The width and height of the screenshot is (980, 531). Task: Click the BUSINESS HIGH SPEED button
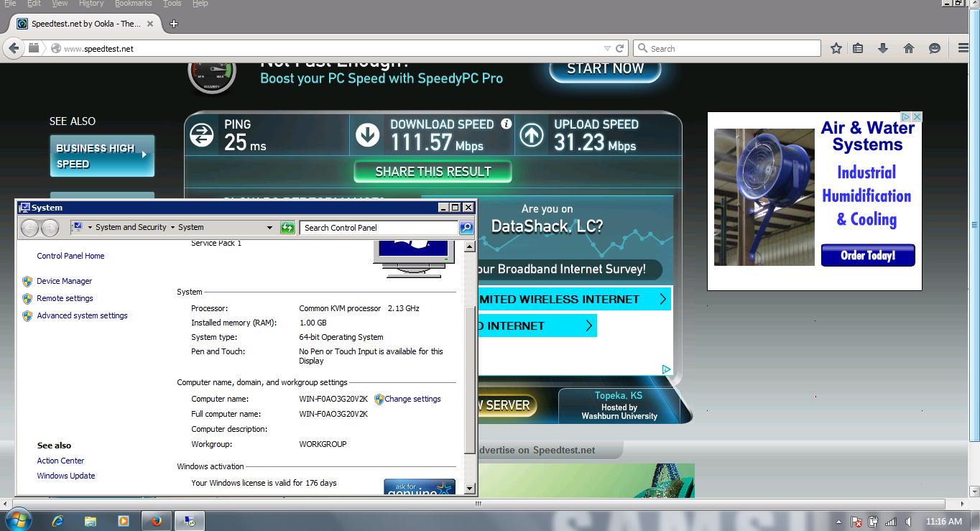[x=102, y=156]
